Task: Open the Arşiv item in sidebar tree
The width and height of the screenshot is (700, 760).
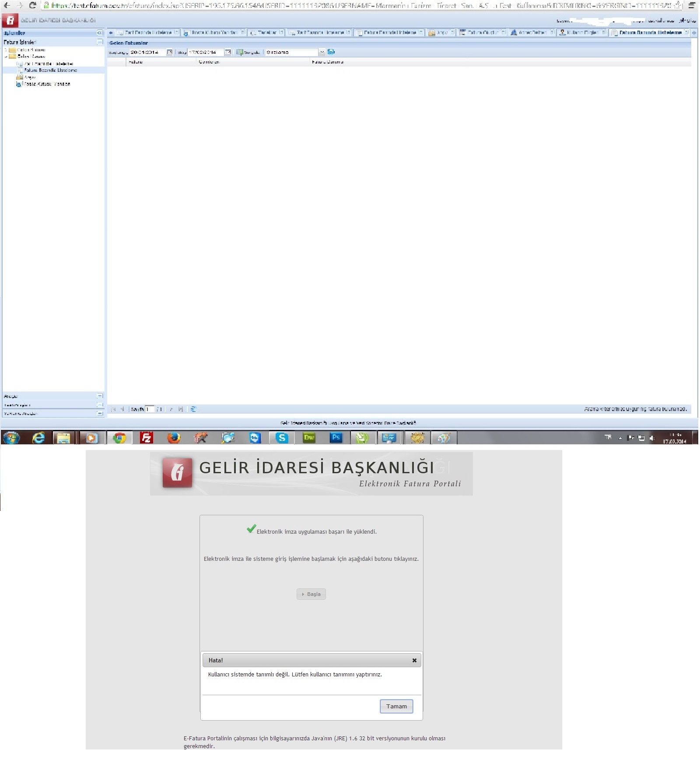Action: point(30,77)
